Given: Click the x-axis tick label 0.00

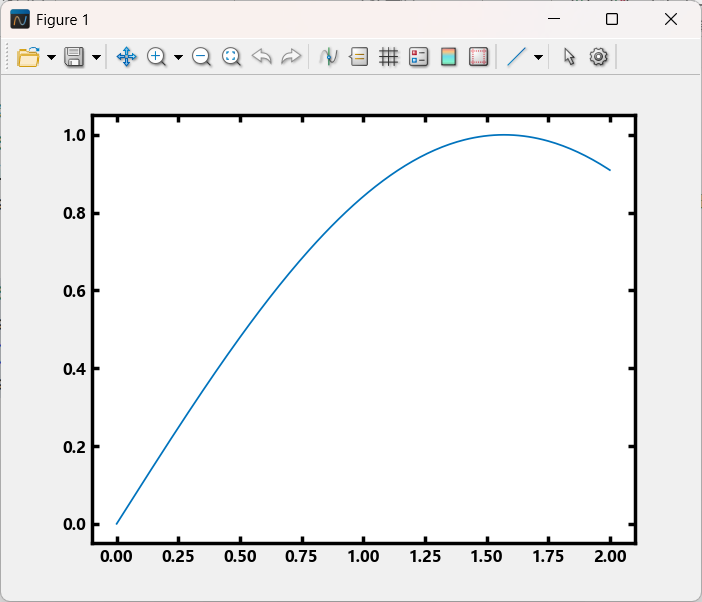Looking at the screenshot, I should 116,556.
